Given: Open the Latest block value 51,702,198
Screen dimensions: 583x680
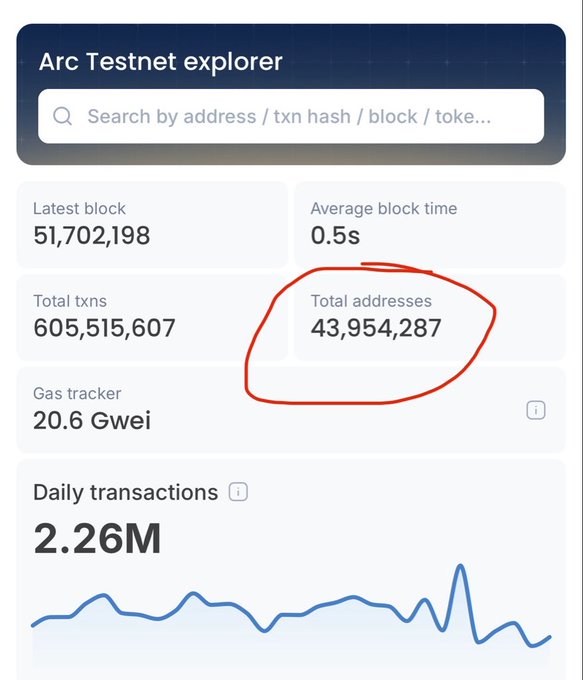Looking at the screenshot, I should [92, 235].
